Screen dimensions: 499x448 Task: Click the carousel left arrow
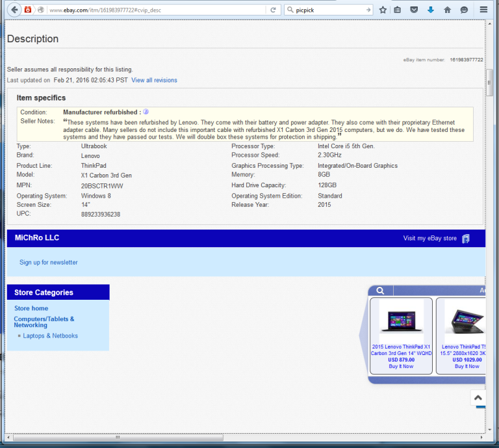[363, 335]
